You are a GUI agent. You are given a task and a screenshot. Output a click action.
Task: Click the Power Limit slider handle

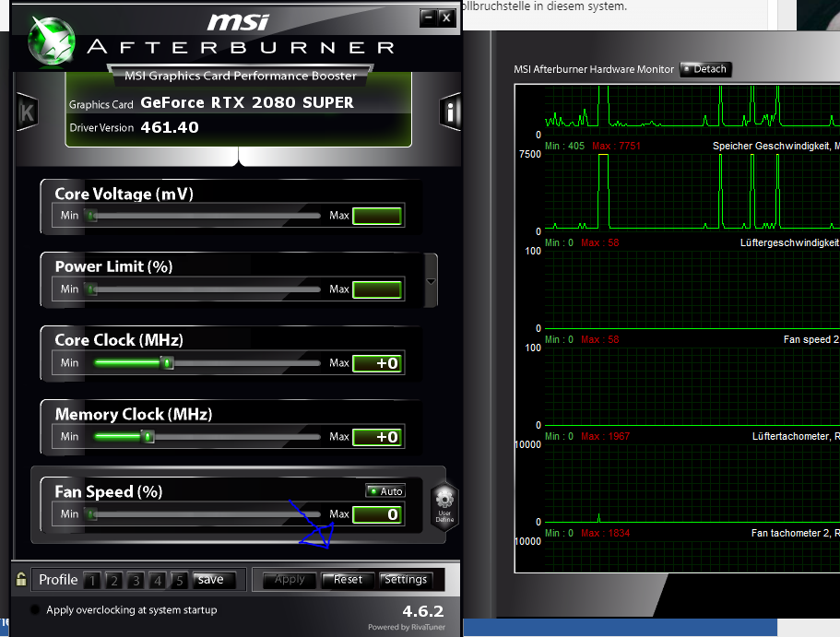(92, 289)
